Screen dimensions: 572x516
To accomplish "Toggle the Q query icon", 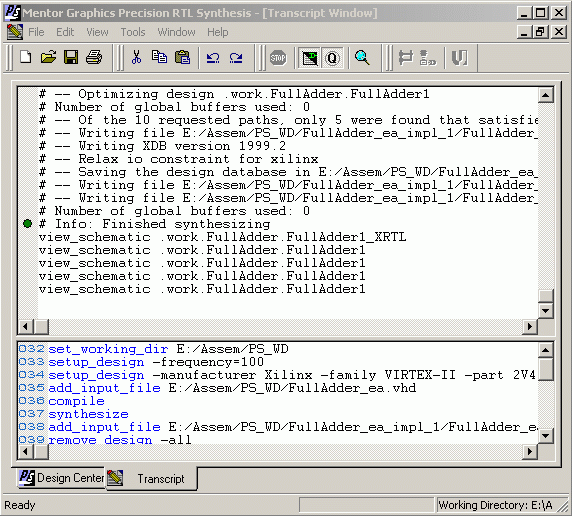I will [x=332, y=58].
